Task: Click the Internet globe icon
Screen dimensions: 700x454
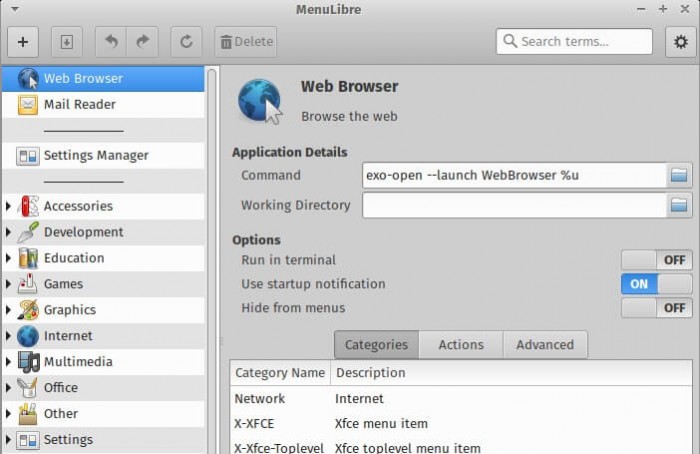Action: click(x=28, y=336)
